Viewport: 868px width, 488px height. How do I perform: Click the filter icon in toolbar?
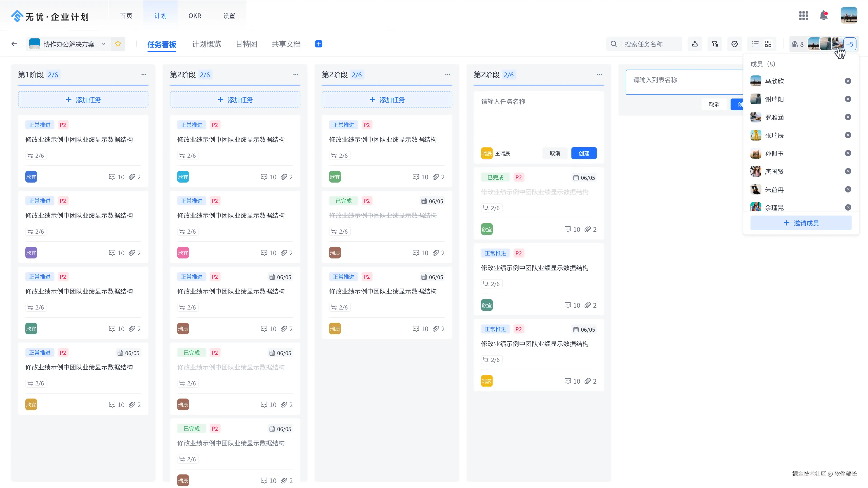tap(714, 44)
